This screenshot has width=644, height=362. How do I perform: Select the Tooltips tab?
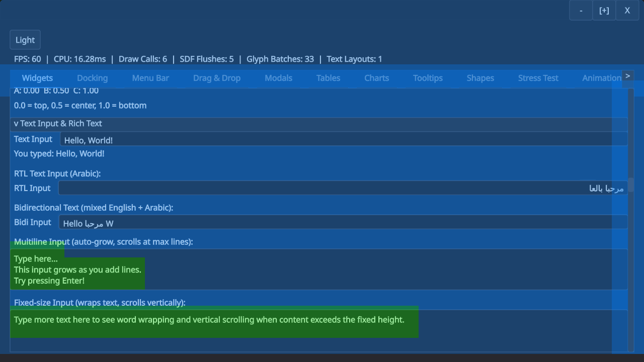coord(428,78)
